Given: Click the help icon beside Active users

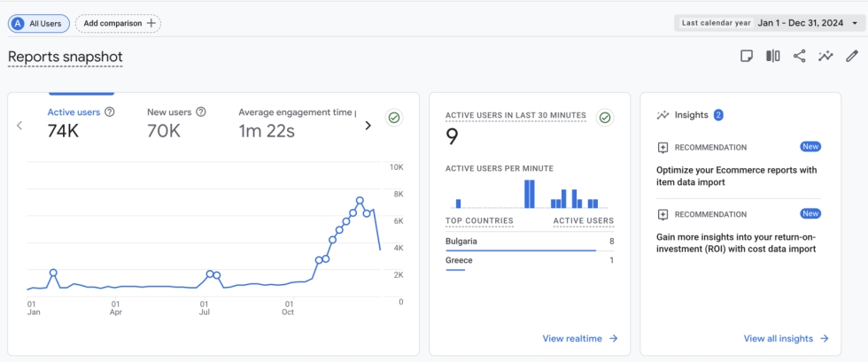Looking at the screenshot, I should 110,112.
